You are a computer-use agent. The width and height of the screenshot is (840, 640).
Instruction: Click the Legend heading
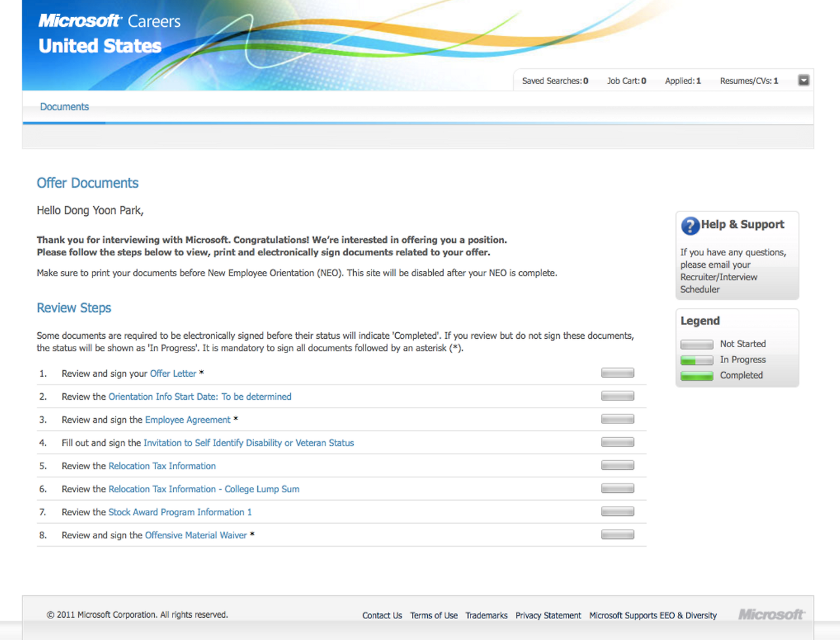(700, 321)
